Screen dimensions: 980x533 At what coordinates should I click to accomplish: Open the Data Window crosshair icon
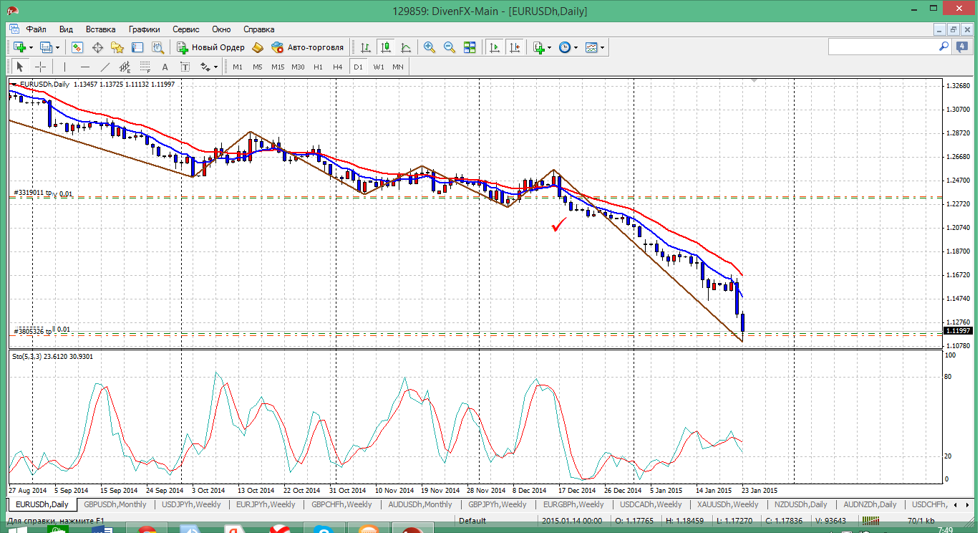pos(97,47)
